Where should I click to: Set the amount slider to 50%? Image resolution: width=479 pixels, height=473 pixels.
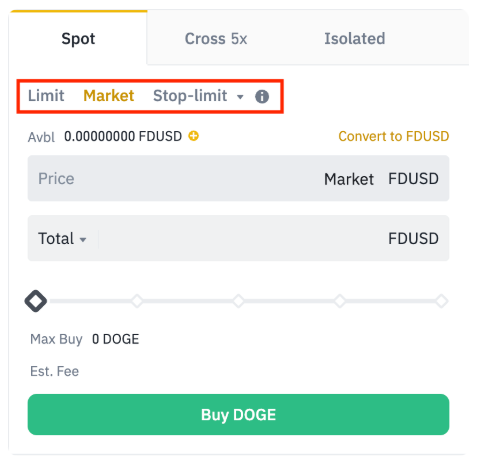(x=238, y=301)
